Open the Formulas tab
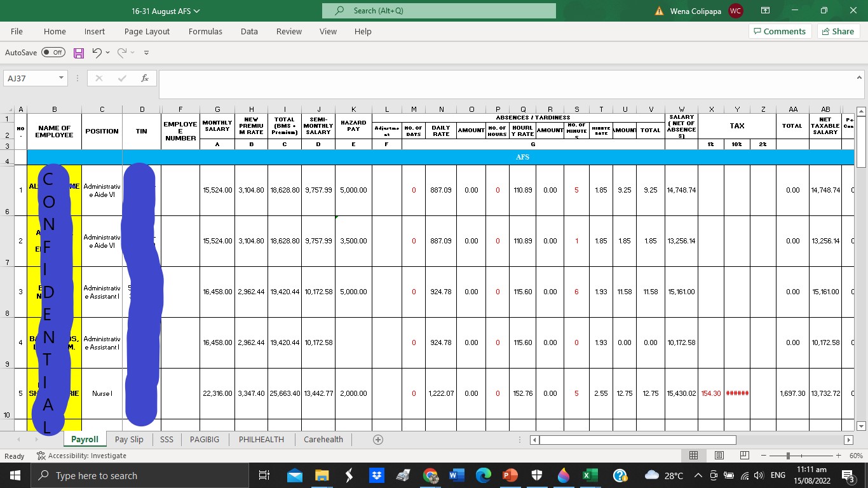The height and width of the screenshot is (488, 868). click(x=205, y=31)
